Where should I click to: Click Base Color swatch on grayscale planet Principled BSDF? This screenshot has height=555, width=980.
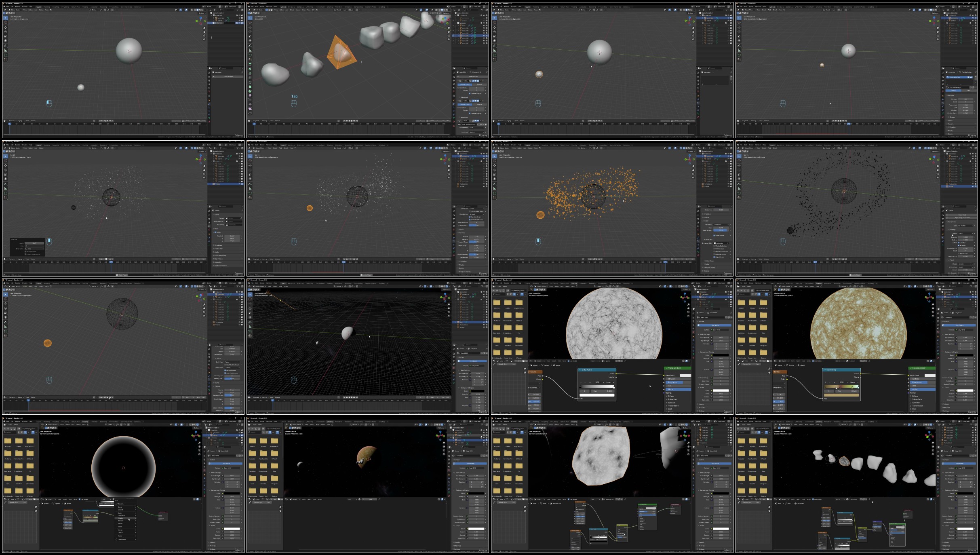(x=685, y=376)
